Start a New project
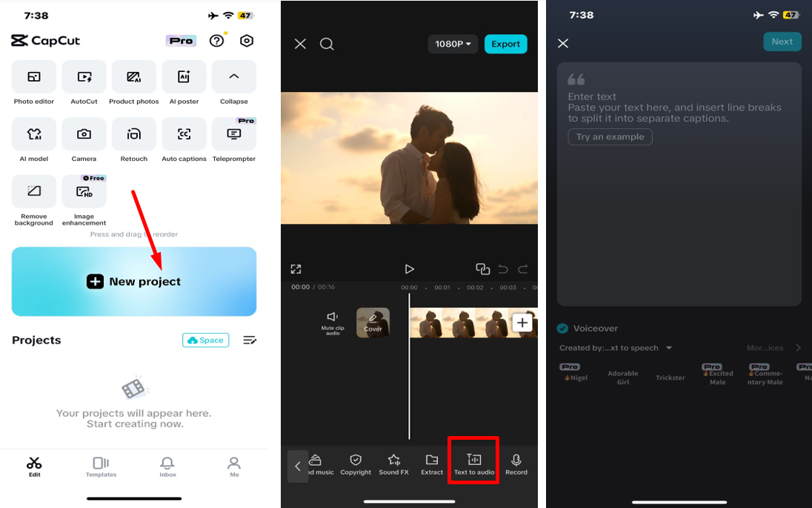 134,282
